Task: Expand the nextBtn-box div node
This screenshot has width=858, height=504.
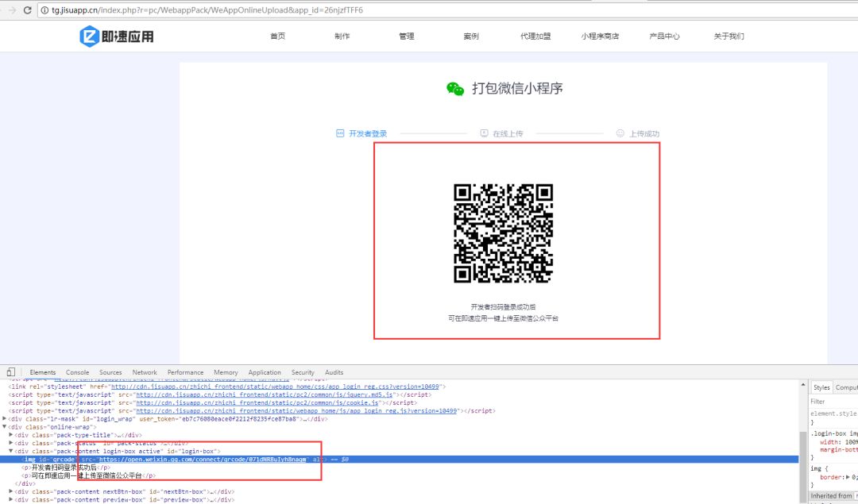Action: [11, 491]
